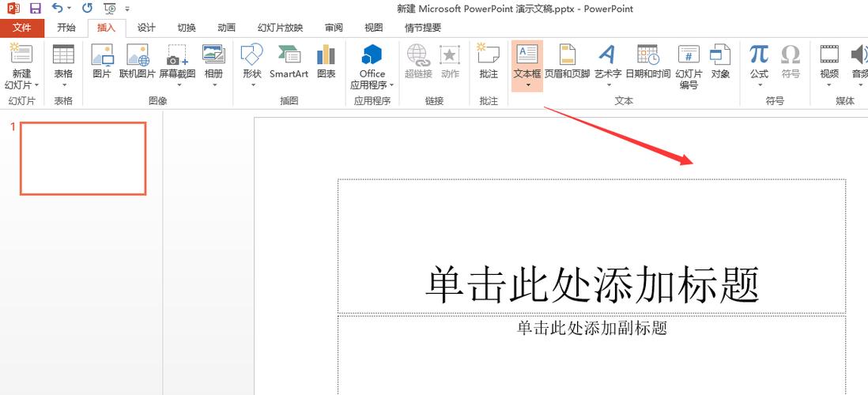This screenshot has height=395, width=868.
Task: Insert a SmartArt graphic
Action: (289, 61)
